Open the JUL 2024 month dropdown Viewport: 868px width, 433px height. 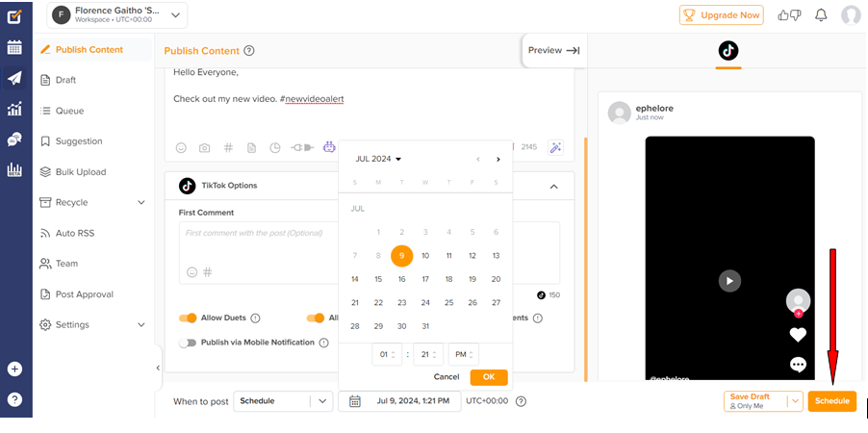pyautogui.click(x=378, y=159)
